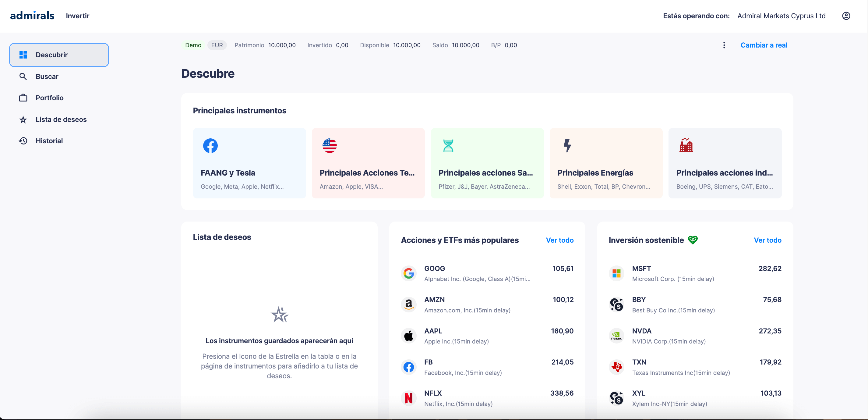This screenshot has height=420, width=868.
Task: Go to Buscar in the sidebar
Action: 59,77
